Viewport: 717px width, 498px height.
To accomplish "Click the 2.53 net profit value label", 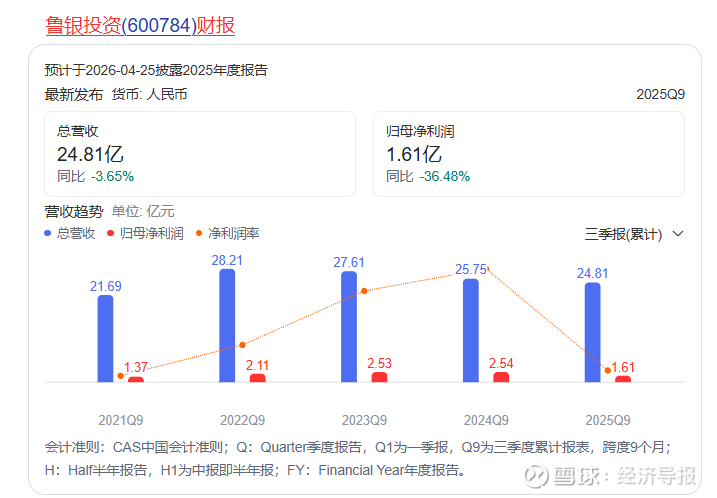I will [x=380, y=363].
